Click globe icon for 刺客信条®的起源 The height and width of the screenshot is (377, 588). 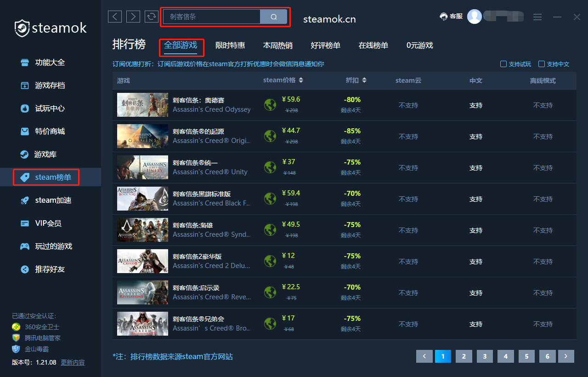tap(270, 136)
